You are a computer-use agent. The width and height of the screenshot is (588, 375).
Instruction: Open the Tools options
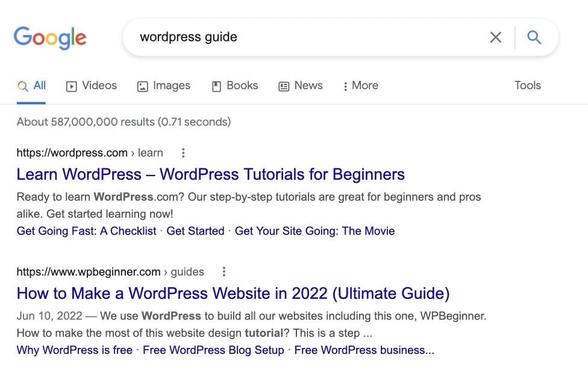pos(527,85)
